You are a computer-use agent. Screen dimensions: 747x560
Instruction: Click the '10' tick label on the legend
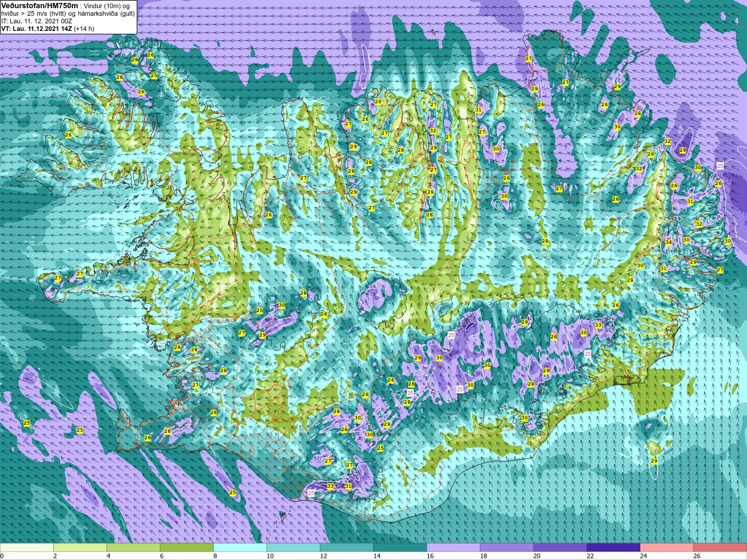270,556
